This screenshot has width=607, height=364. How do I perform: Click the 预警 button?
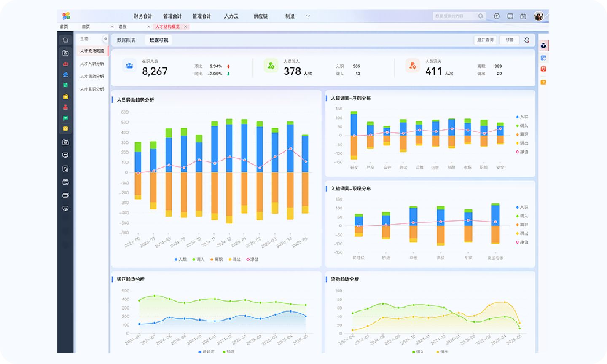pyautogui.click(x=509, y=40)
